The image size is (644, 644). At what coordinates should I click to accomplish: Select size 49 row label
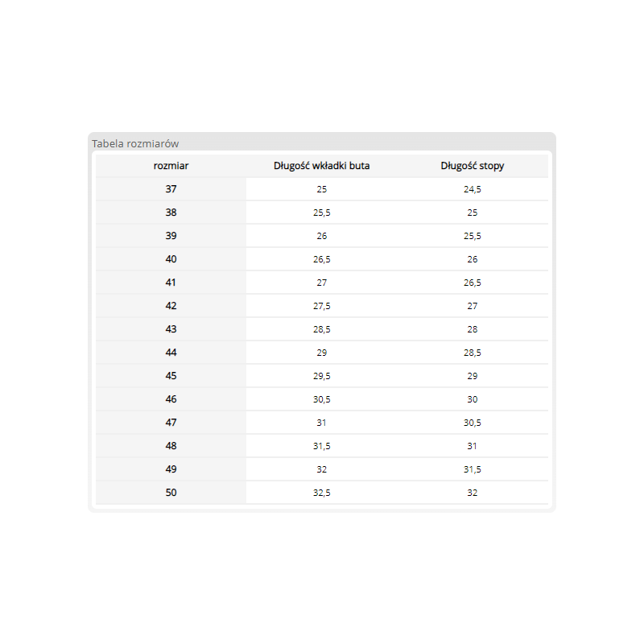click(x=171, y=469)
